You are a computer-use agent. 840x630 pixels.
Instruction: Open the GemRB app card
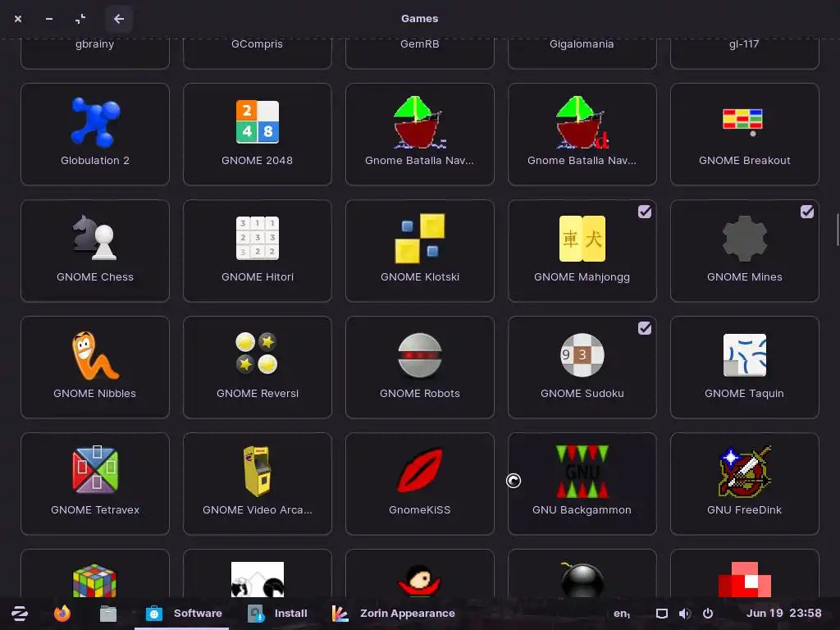pos(420,53)
